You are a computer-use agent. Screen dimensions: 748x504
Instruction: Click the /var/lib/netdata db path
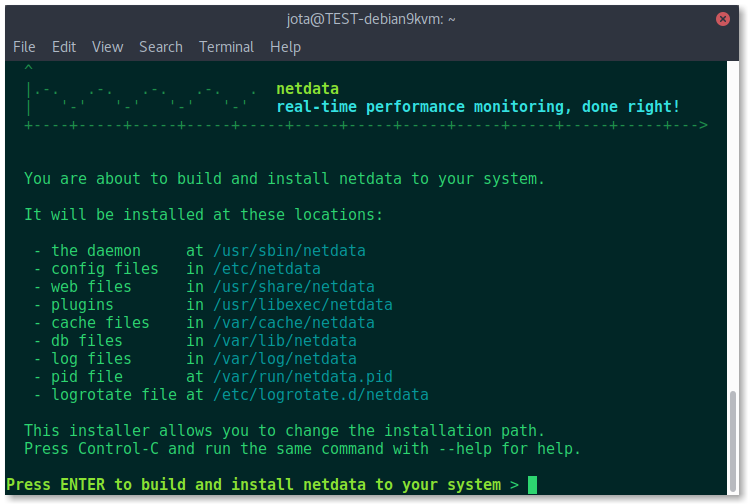[285, 341]
